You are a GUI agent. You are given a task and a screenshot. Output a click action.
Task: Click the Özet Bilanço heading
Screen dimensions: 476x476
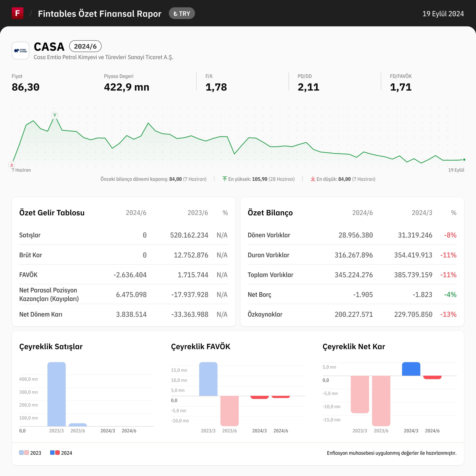click(270, 213)
